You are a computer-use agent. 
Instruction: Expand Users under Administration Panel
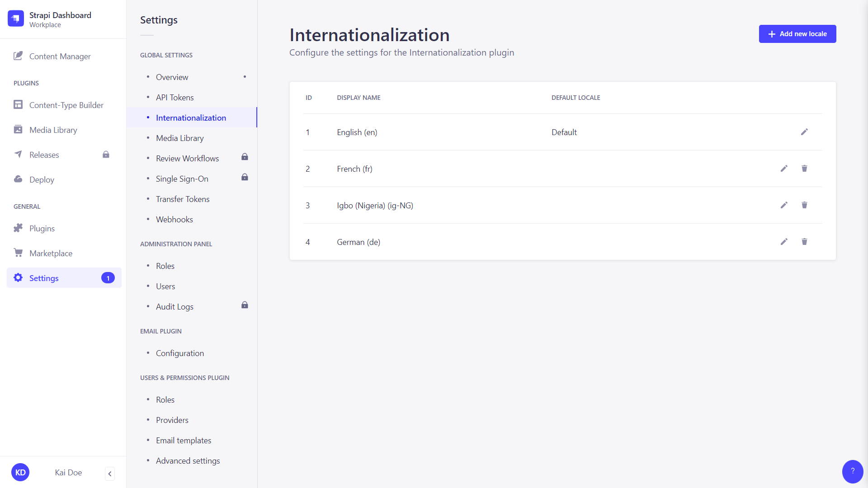(165, 286)
